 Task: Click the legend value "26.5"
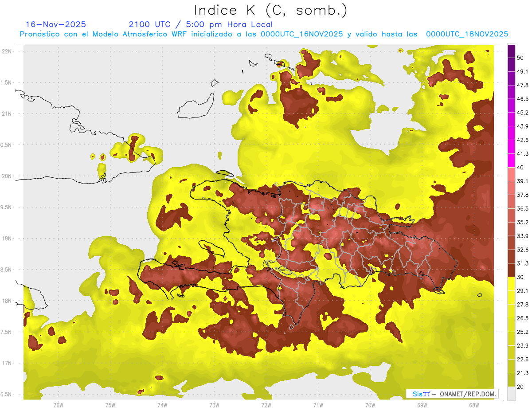pos(523,318)
